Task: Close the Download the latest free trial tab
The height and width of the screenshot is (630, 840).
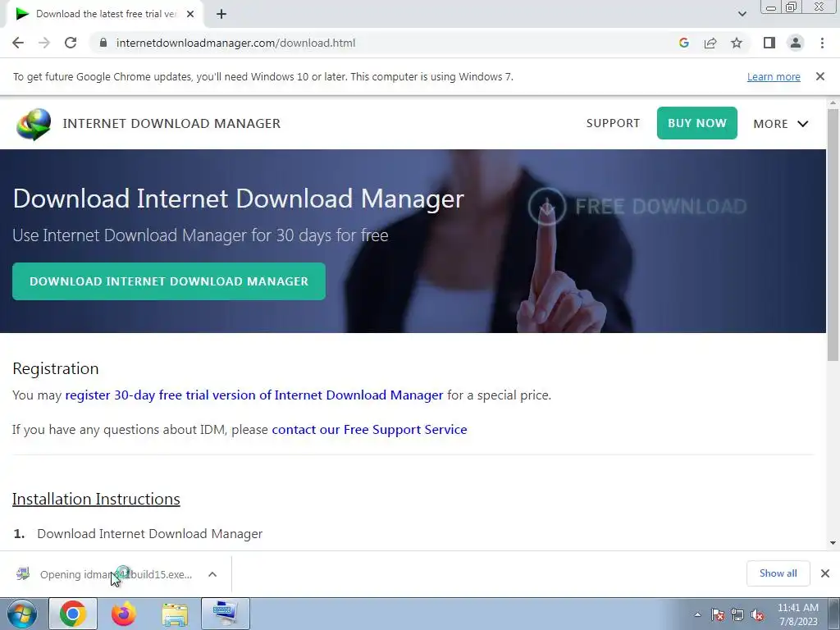Action: click(190, 14)
